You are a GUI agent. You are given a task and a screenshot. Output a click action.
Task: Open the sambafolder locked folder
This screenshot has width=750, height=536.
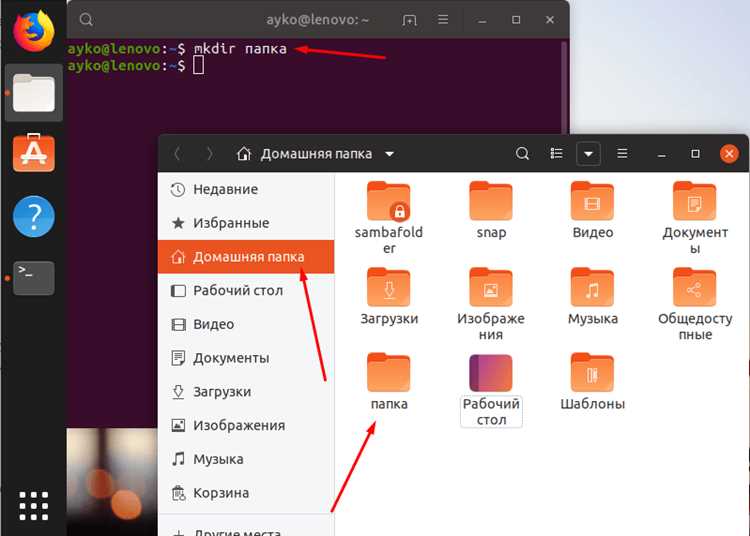coord(388,201)
